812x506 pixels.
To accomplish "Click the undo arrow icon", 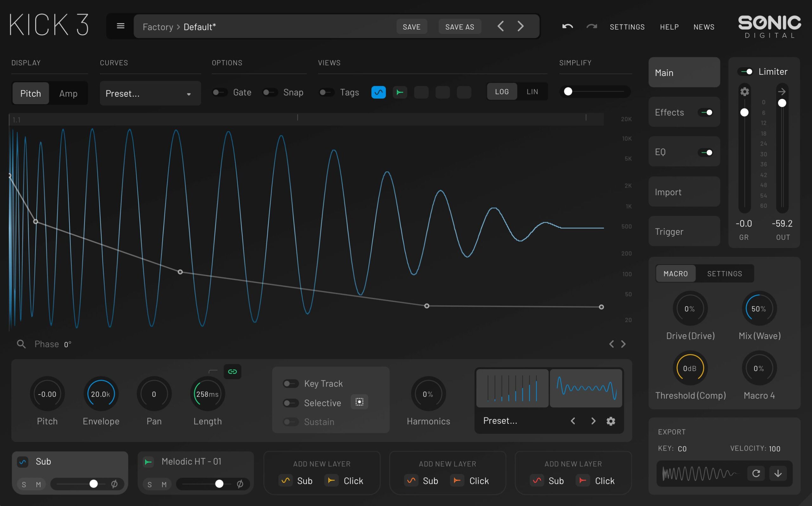I will pos(567,26).
